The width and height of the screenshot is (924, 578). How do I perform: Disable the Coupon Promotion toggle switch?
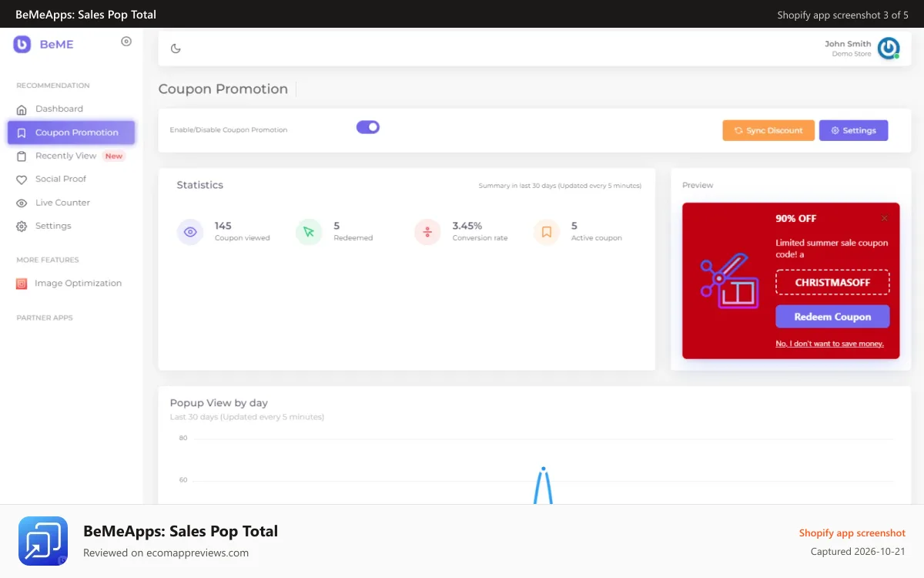(x=368, y=127)
